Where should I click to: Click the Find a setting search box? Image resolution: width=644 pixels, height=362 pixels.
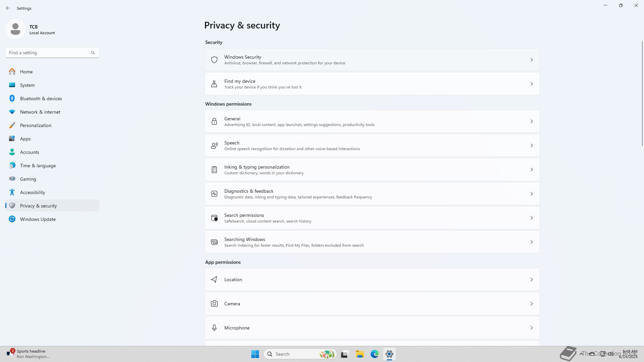[x=49, y=53]
